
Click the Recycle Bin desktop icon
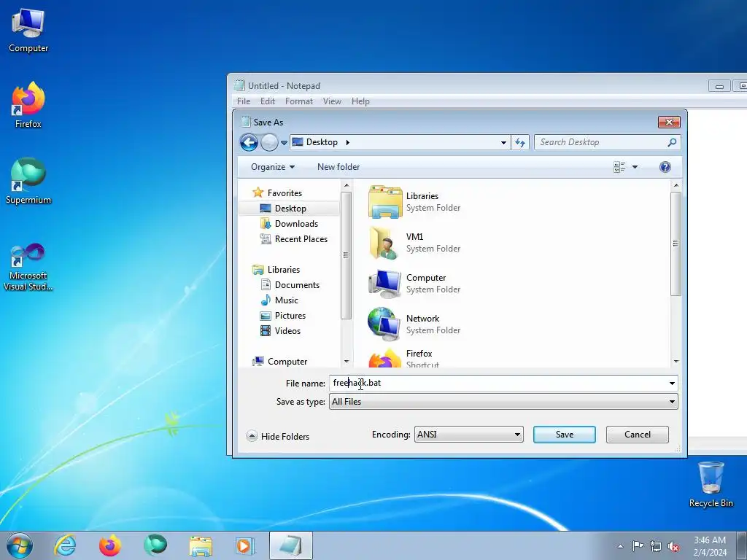pos(711,485)
